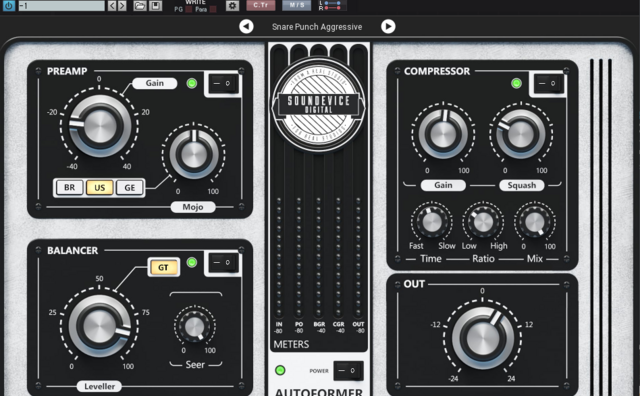Screen dimensions: 640x396
Task: Toggle the plugin power icon in top bar
Action: tap(8, 5)
